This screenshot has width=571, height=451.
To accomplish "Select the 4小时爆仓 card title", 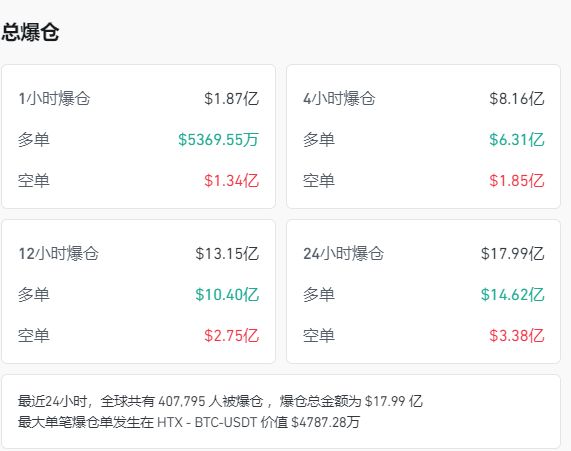I will 339,99.
